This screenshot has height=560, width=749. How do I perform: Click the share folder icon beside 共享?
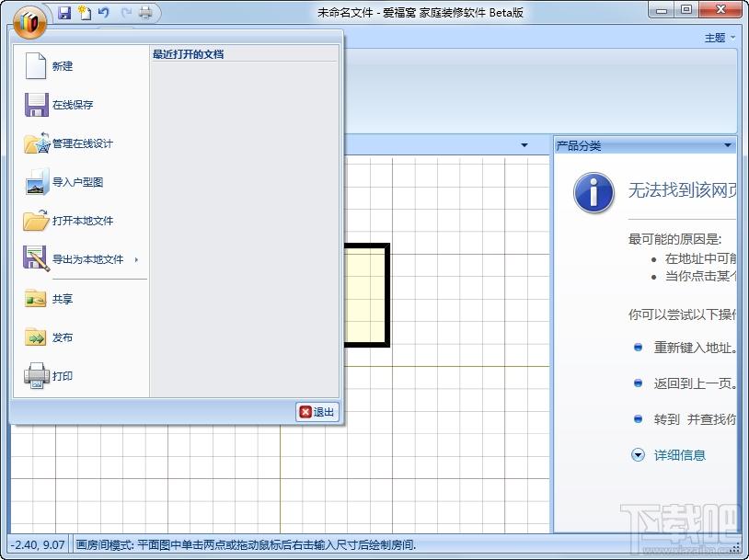(36, 298)
